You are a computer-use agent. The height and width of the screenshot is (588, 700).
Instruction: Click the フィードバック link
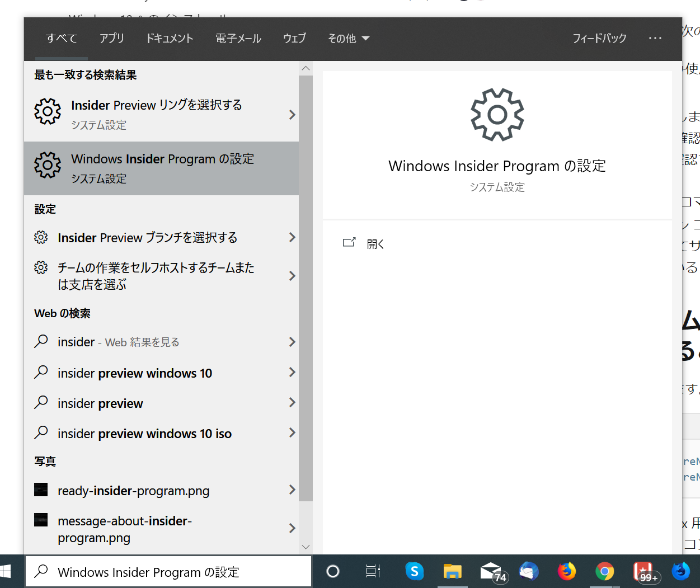599,38
